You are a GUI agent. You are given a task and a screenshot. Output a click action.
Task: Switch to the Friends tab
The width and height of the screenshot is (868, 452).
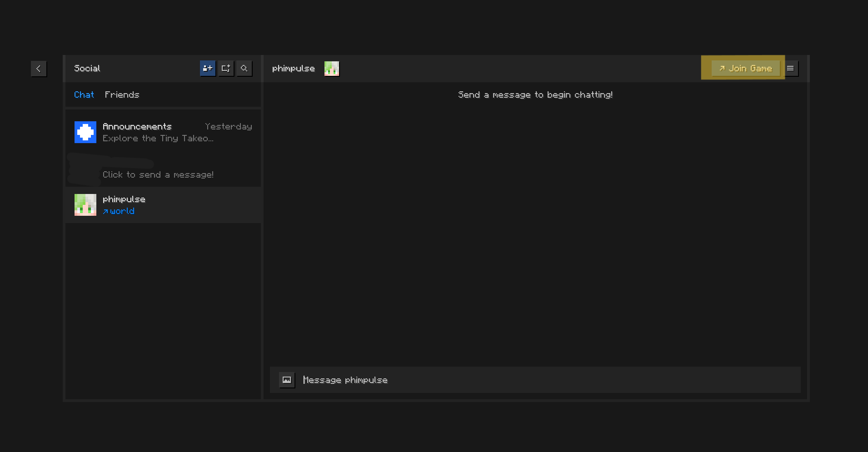[x=122, y=95]
